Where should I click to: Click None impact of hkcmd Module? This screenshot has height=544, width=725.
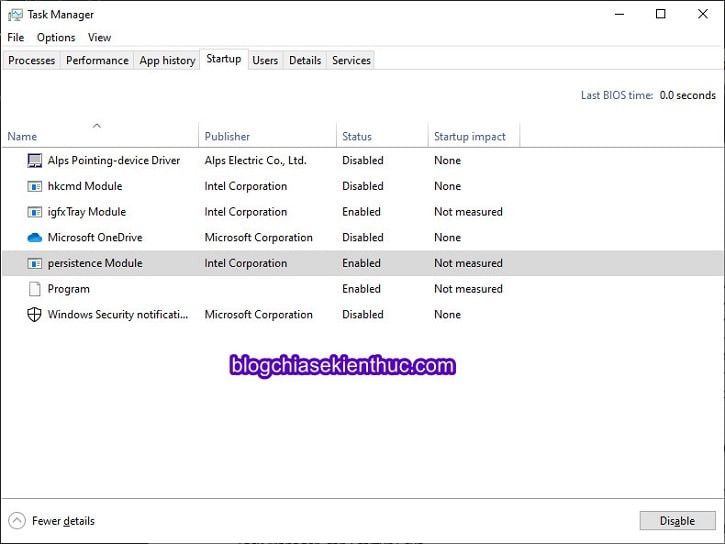pyautogui.click(x=447, y=186)
